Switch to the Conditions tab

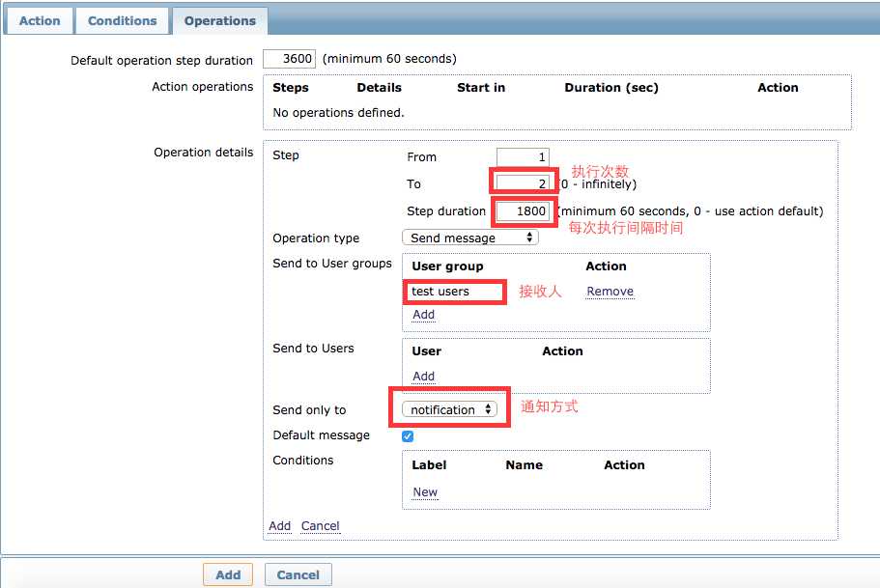pyautogui.click(x=123, y=21)
